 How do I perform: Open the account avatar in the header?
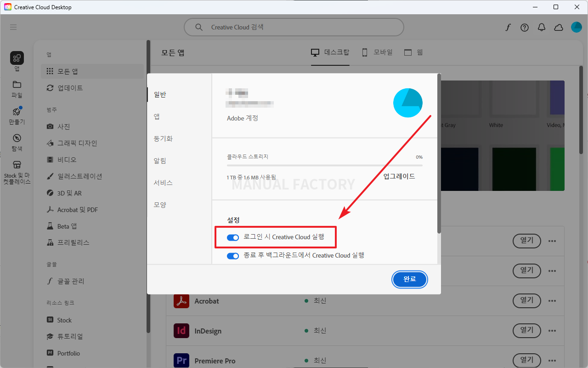pos(577,27)
